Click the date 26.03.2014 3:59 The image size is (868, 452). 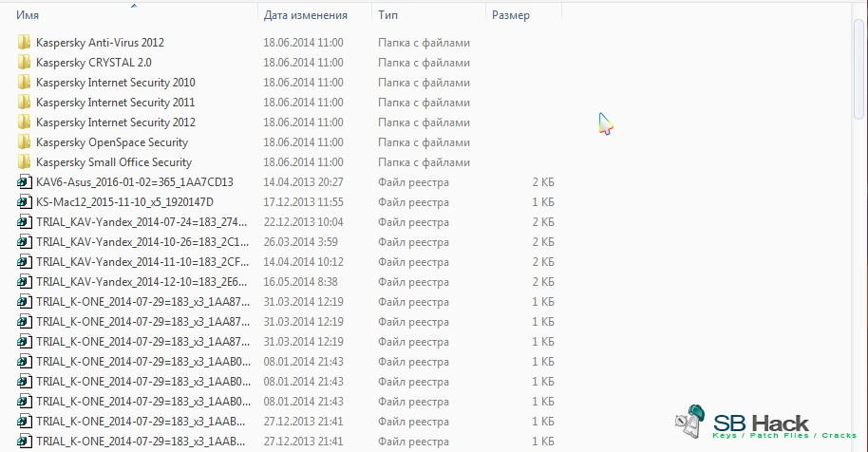[x=301, y=242]
